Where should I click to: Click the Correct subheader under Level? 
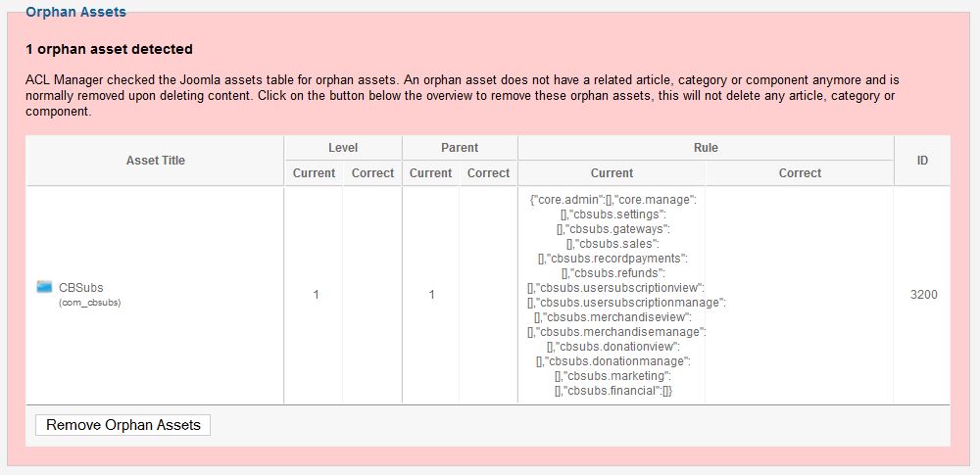tap(372, 173)
